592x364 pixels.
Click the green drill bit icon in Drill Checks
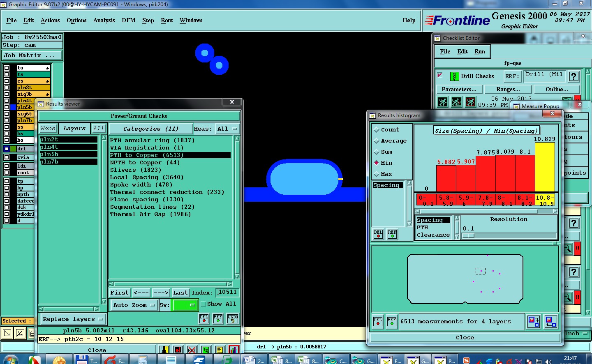coord(454,76)
